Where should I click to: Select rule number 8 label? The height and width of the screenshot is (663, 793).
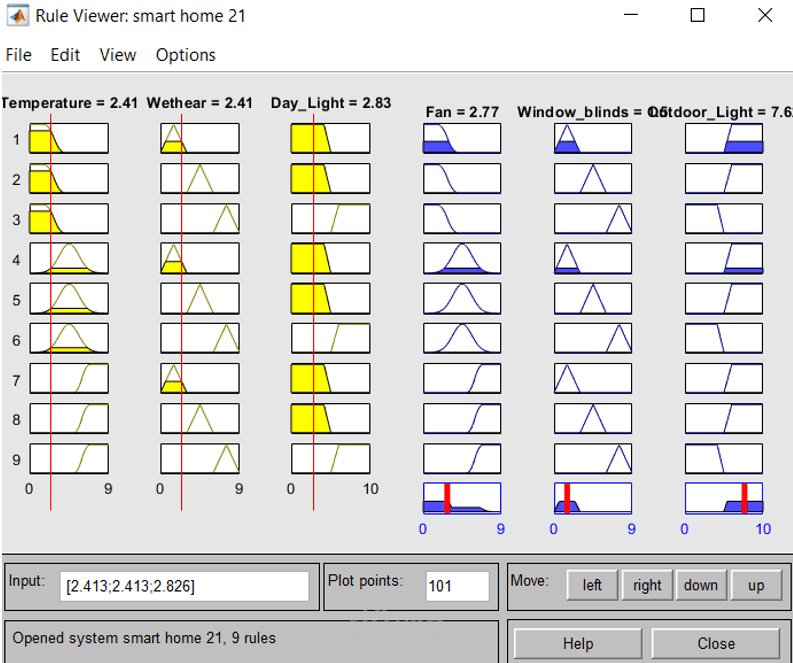[16, 420]
